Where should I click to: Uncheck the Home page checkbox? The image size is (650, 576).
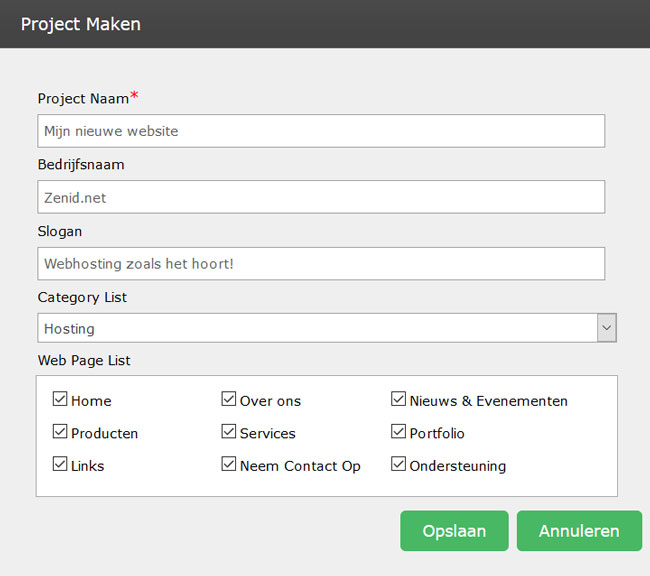(x=60, y=399)
